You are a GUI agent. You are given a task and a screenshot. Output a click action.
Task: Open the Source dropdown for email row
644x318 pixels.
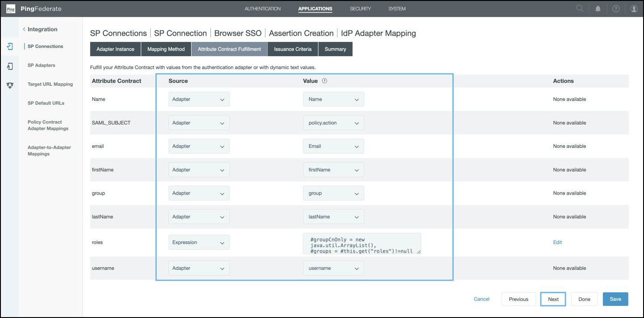[x=199, y=146]
